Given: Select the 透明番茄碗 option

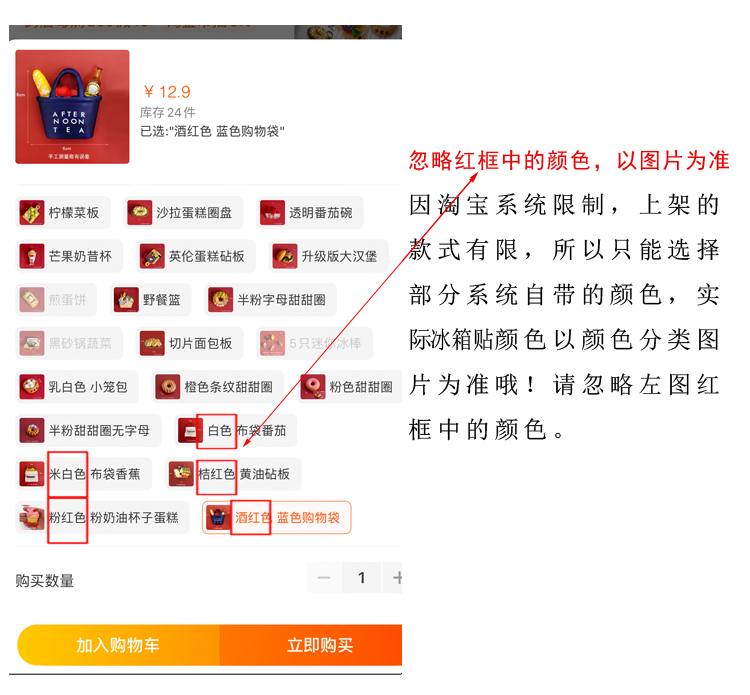Looking at the screenshot, I should tap(310, 212).
